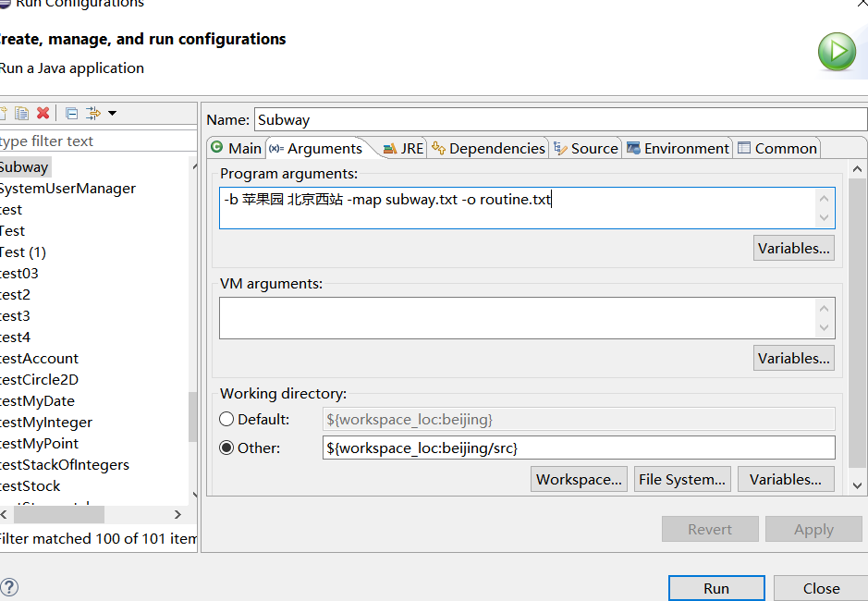The width and height of the screenshot is (868, 601).
Task: Collapse all launch configurations in tree
Action: click(71, 113)
